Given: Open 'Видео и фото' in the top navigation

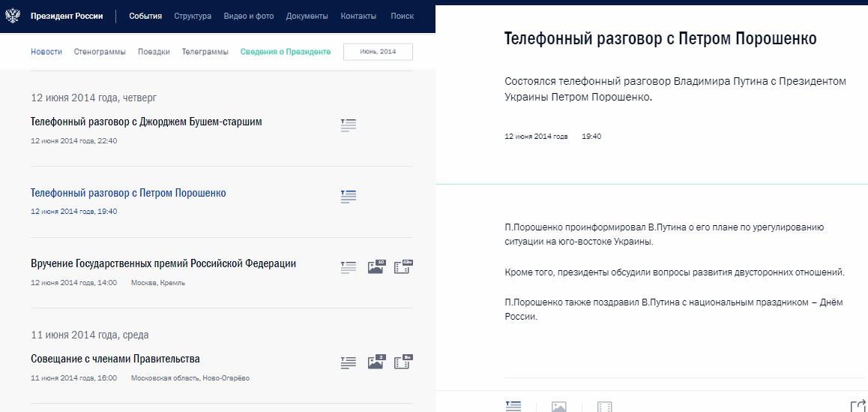Looking at the screenshot, I should click(x=249, y=16).
